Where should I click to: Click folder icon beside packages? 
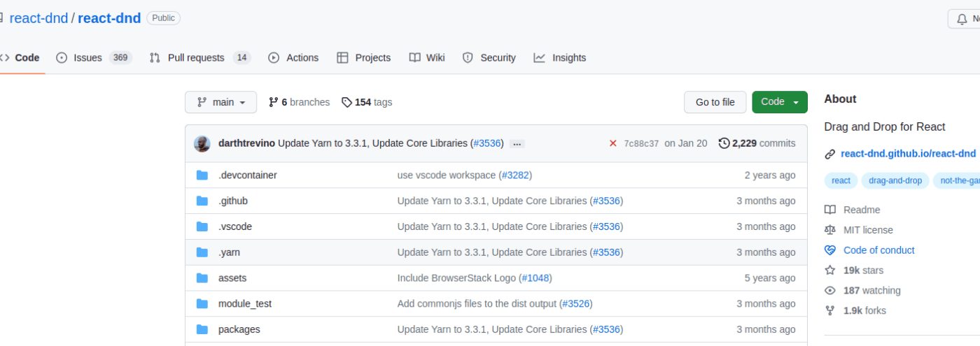[202, 329]
